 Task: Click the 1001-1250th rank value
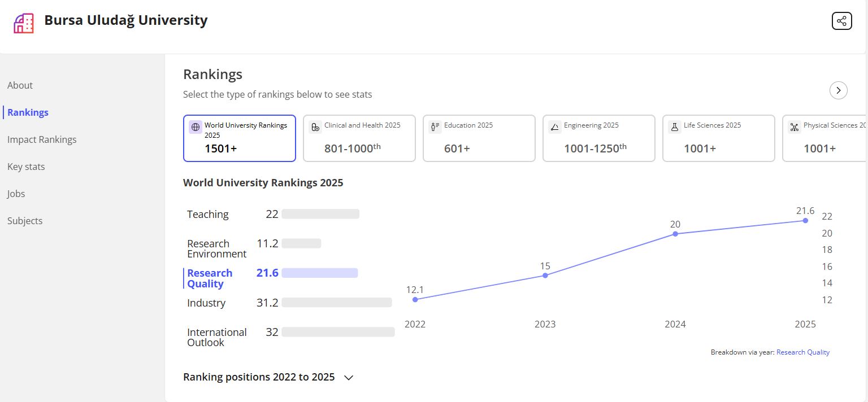click(x=596, y=148)
